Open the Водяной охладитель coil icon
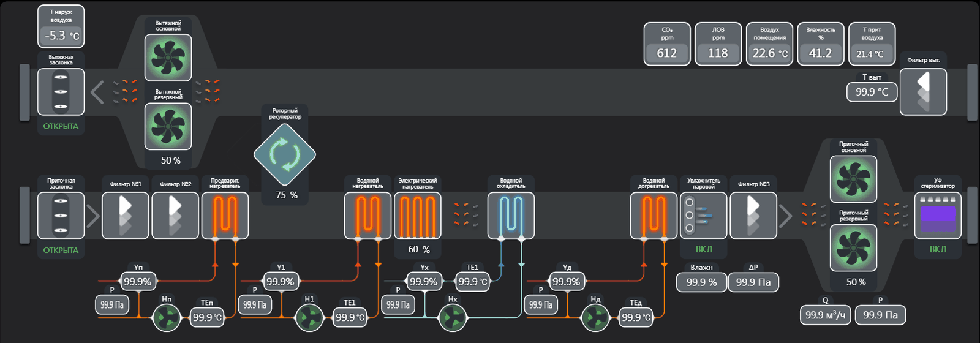Viewport: 980px width, 343px height. pos(511,216)
